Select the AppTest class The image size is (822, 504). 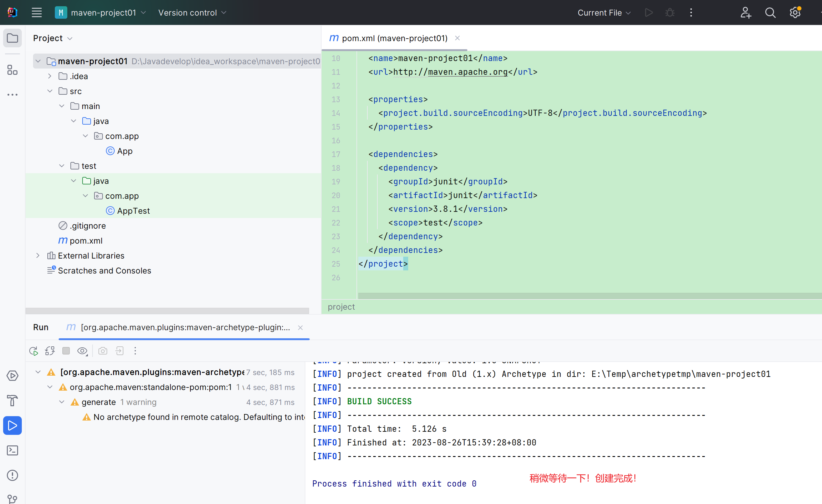tap(128, 211)
